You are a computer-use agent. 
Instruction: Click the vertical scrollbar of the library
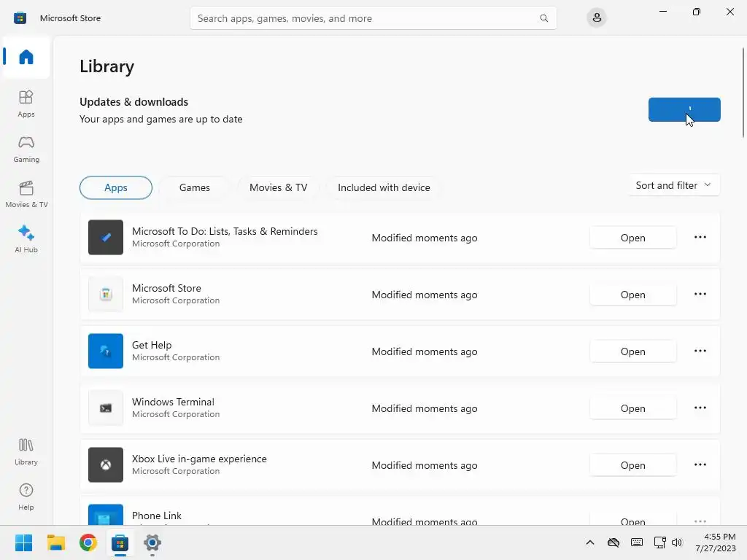[743, 93]
